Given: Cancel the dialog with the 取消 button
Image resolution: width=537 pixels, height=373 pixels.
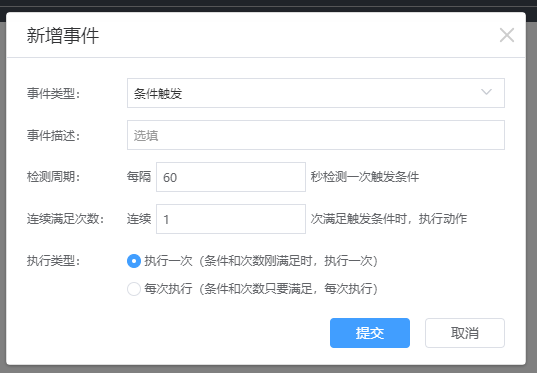Looking at the screenshot, I should click(465, 333).
